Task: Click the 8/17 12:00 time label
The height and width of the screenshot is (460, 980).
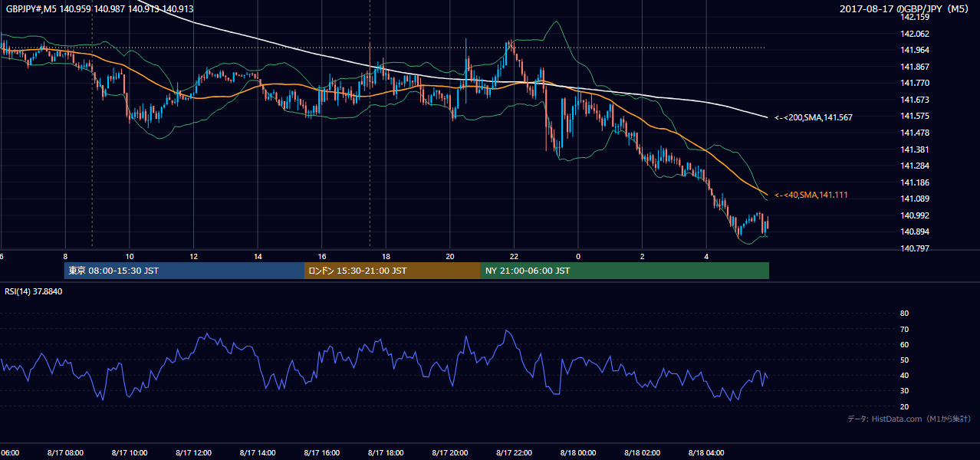Action: pos(193,453)
